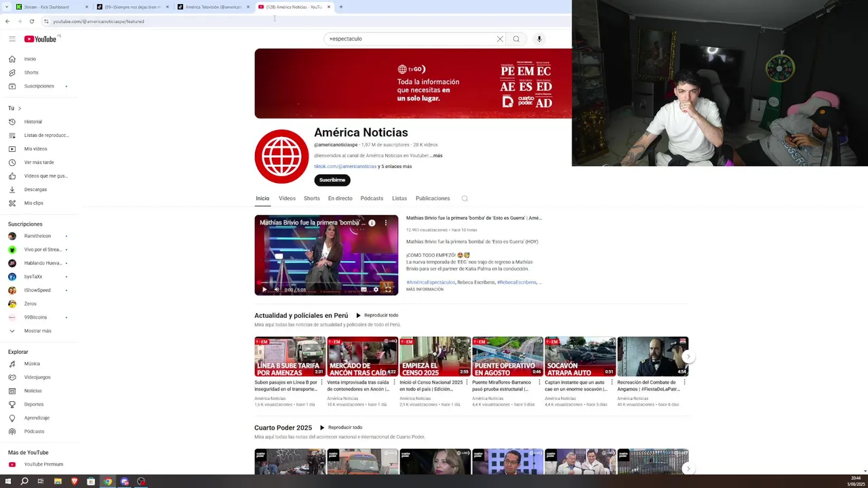
Task: Open PUENTE OPERATIVO EN AGOSTO thumbnail
Action: (507, 357)
